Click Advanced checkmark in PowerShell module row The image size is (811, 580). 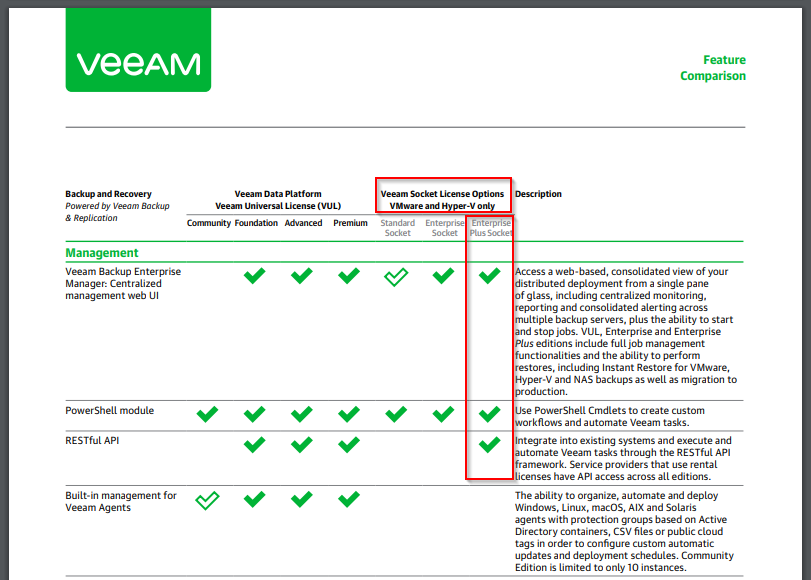(x=302, y=414)
